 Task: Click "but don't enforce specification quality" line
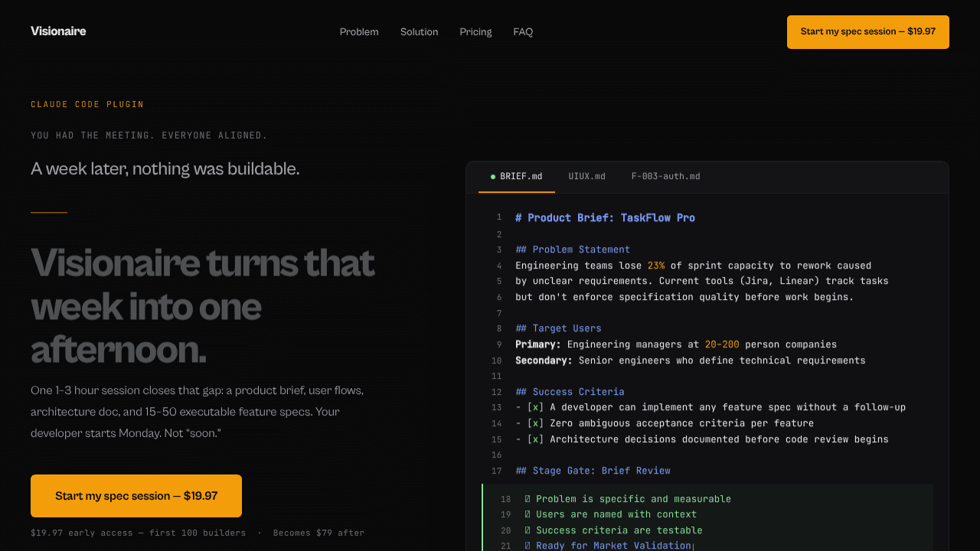684,297
